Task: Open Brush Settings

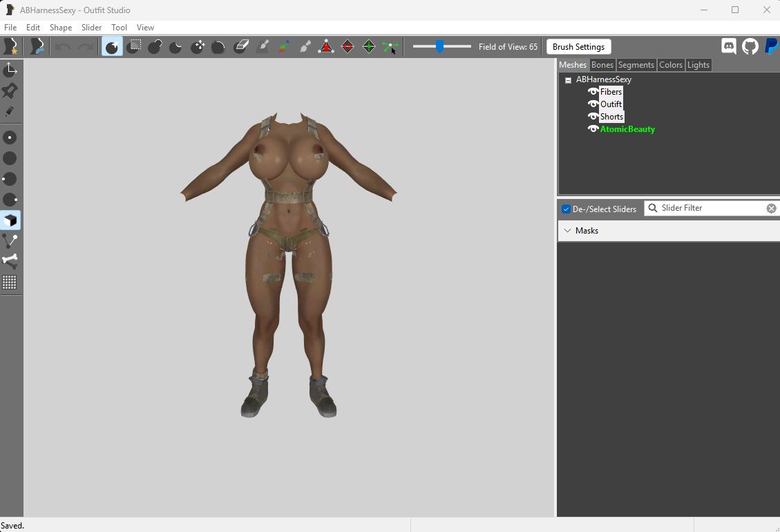Action: 578,47
